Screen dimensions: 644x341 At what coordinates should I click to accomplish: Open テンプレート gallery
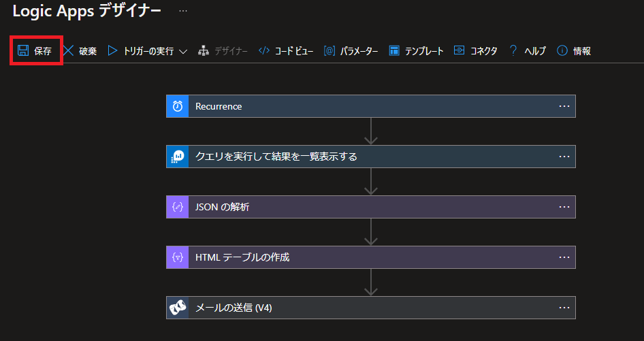tap(424, 51)
